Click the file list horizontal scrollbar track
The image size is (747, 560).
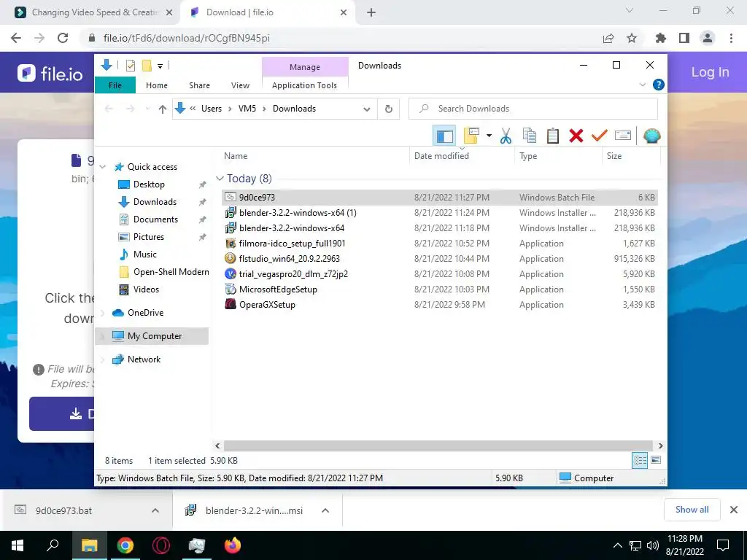click(x=438, y=446)
